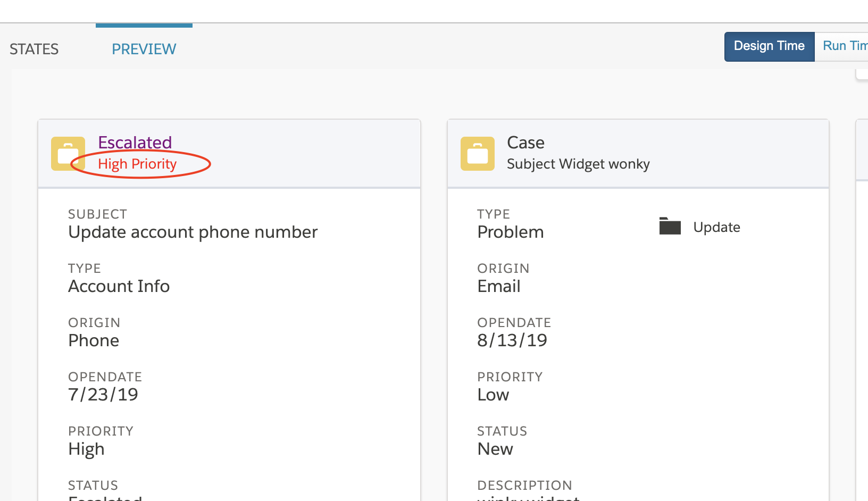
Task: Click the 8/13/19 open date
Action: click(512, 340)
